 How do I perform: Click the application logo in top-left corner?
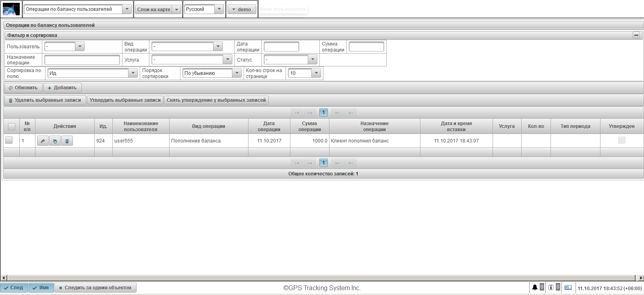(x=11, y=9)
